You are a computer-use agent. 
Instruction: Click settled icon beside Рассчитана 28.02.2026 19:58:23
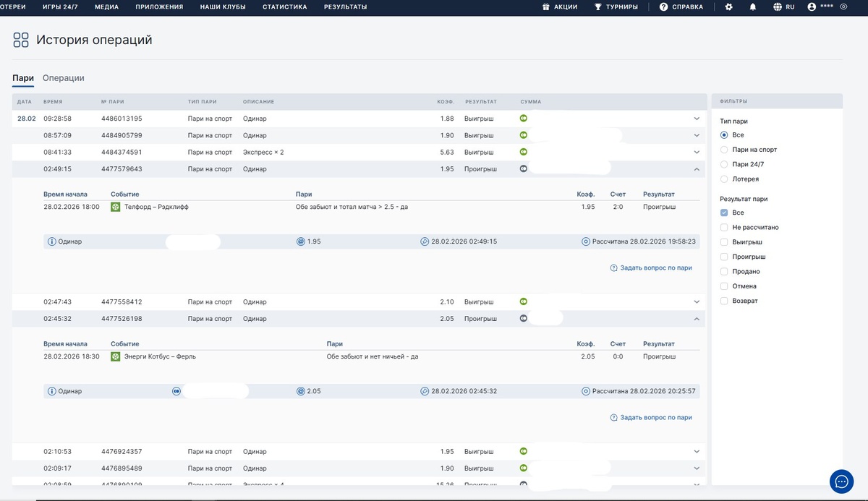click(x=586, y=241)
